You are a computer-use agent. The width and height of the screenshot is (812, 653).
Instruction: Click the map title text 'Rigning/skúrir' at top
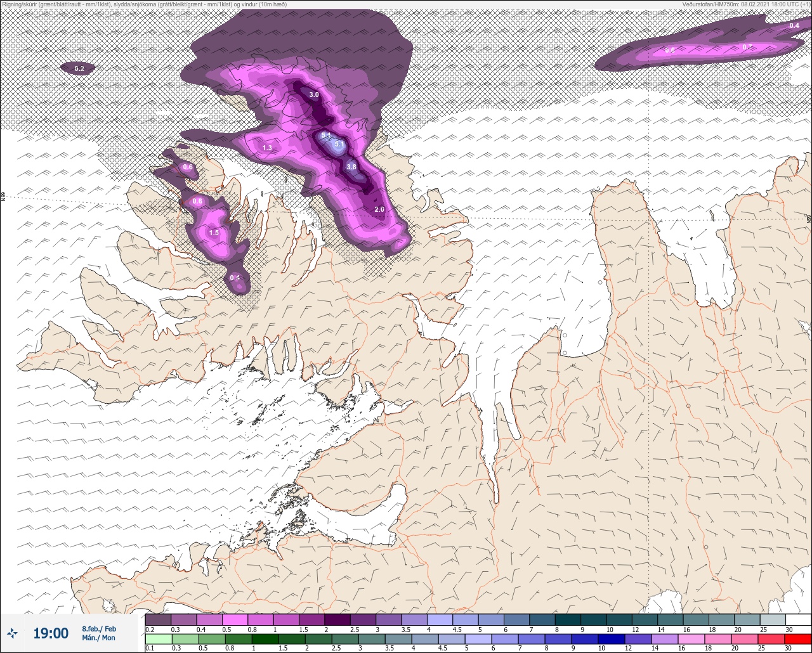coord(17,4)
